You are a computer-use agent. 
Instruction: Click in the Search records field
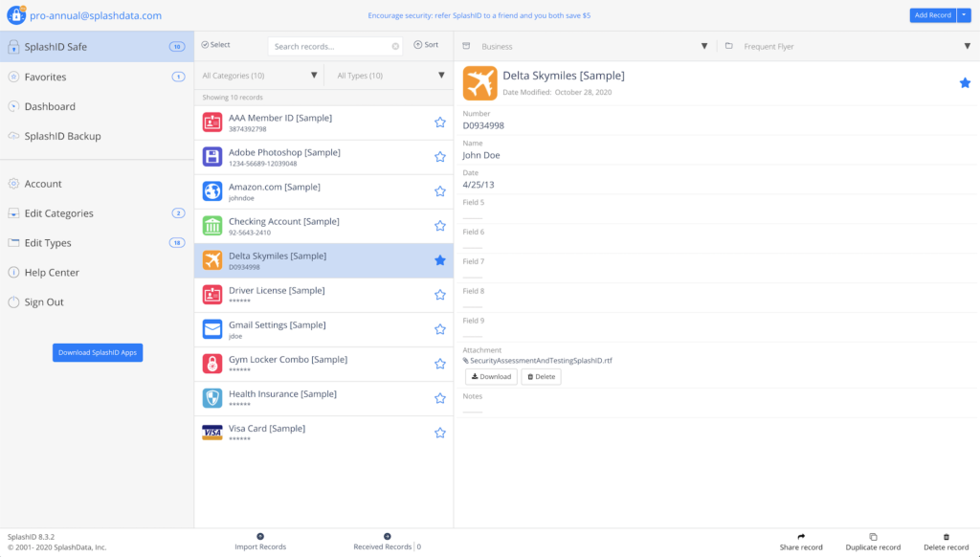330,46
